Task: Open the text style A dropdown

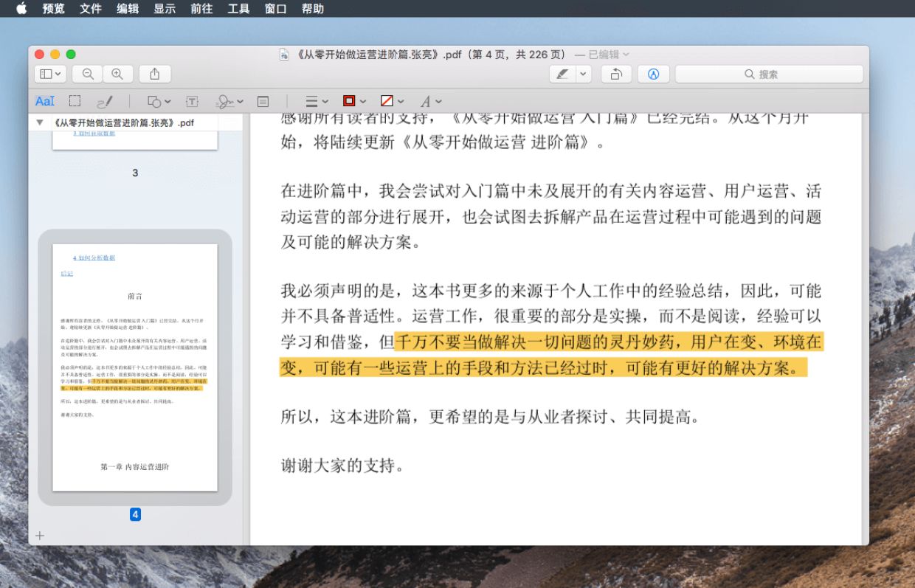Action: [x=431, y=101]
